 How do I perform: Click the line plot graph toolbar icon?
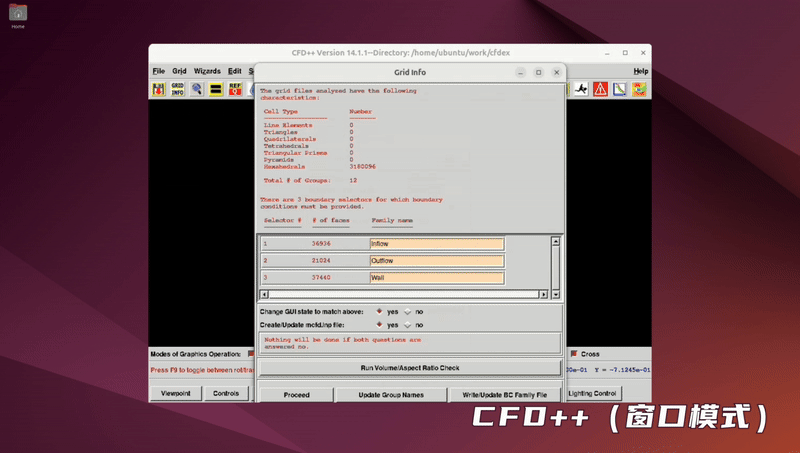click(x=619, y=89)
